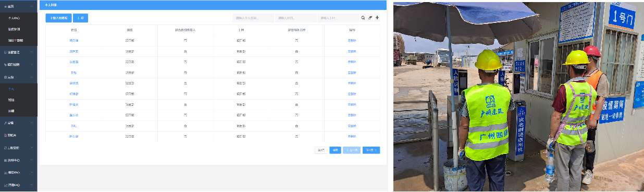Viewport: 644px width, 192px height.
Task: Click the previous-page pagination button
Action: (352, 150)
